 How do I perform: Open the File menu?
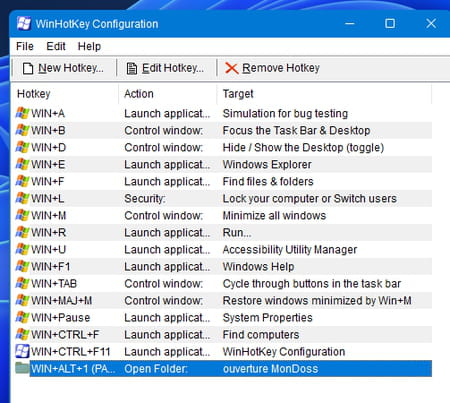[x=25, y=46]
